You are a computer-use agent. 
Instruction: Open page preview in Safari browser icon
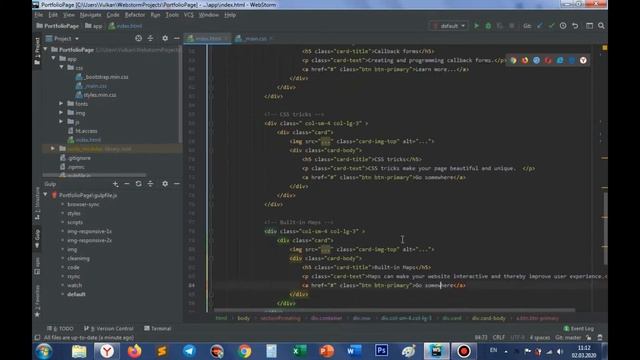[536, 60]
